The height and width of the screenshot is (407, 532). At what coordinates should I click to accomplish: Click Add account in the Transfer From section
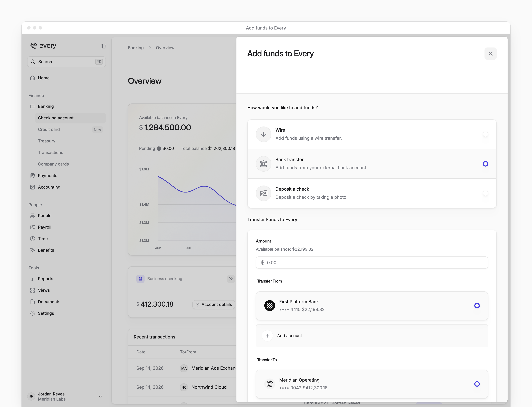372,336
